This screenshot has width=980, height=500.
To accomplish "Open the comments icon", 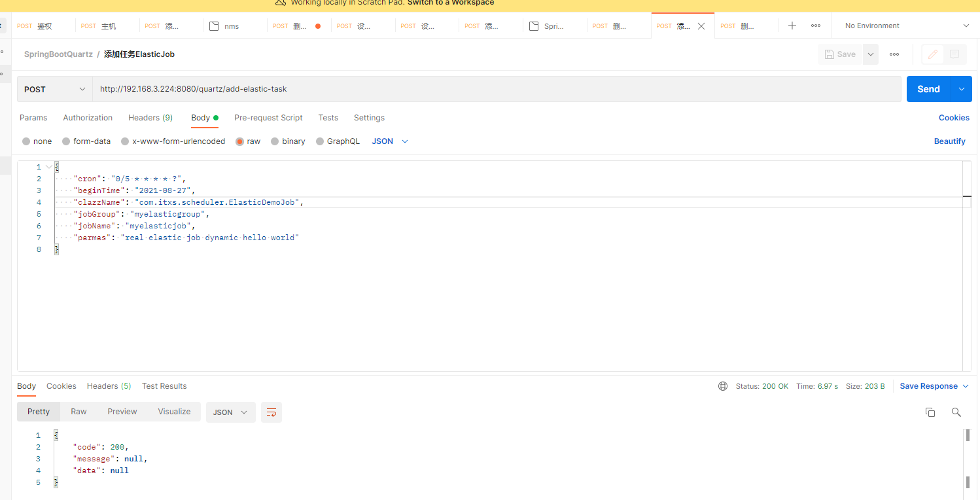I will point(954,54).
